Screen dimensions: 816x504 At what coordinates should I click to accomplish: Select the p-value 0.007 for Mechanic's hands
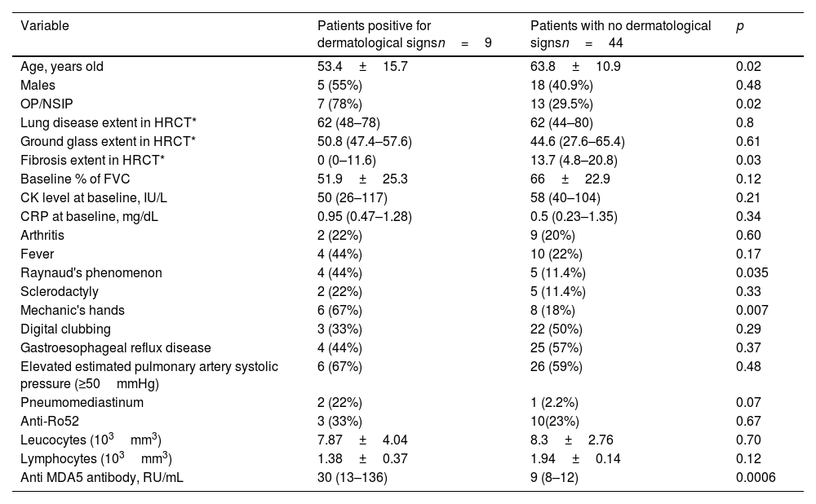(751, 310)
